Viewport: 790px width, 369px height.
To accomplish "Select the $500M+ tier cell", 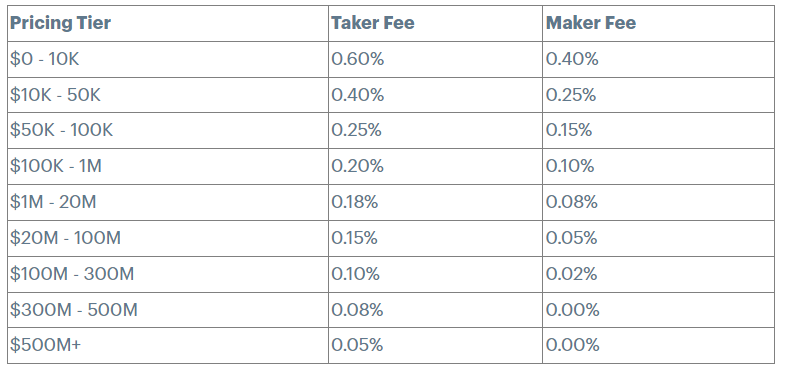I will pyautogui.click(x=168, y=345).
